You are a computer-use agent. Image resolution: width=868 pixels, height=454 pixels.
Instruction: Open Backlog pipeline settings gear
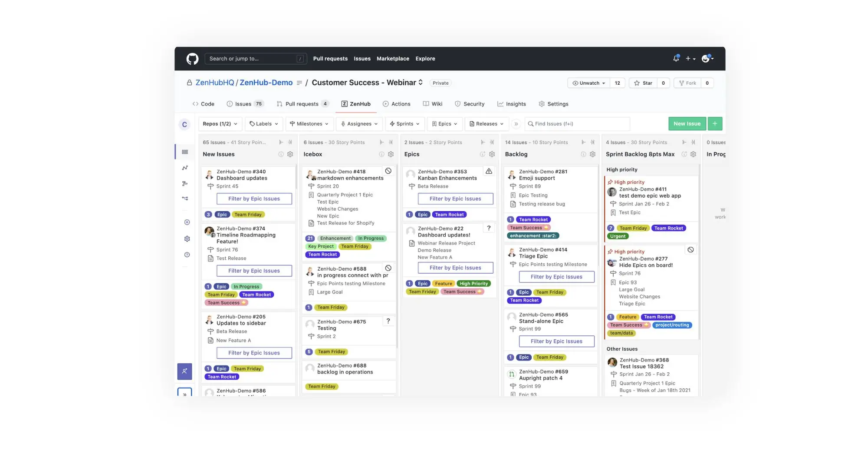click(x=592, y=154)
